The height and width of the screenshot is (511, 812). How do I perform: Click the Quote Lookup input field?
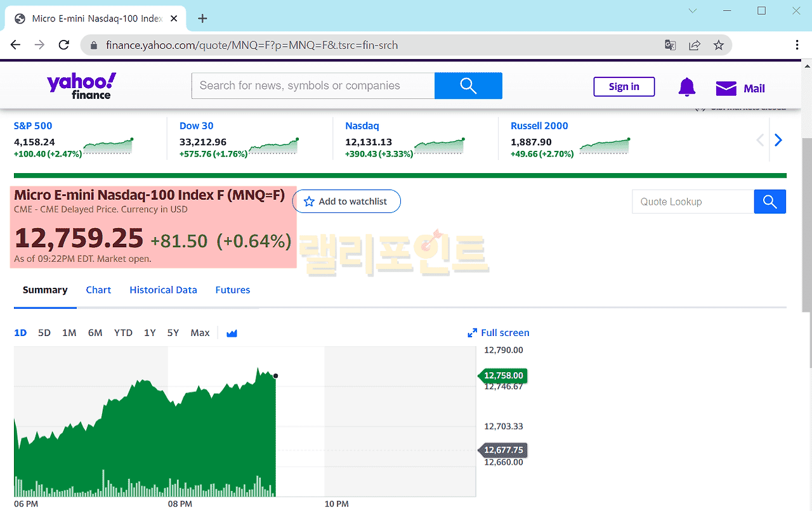tap(692, 202)
